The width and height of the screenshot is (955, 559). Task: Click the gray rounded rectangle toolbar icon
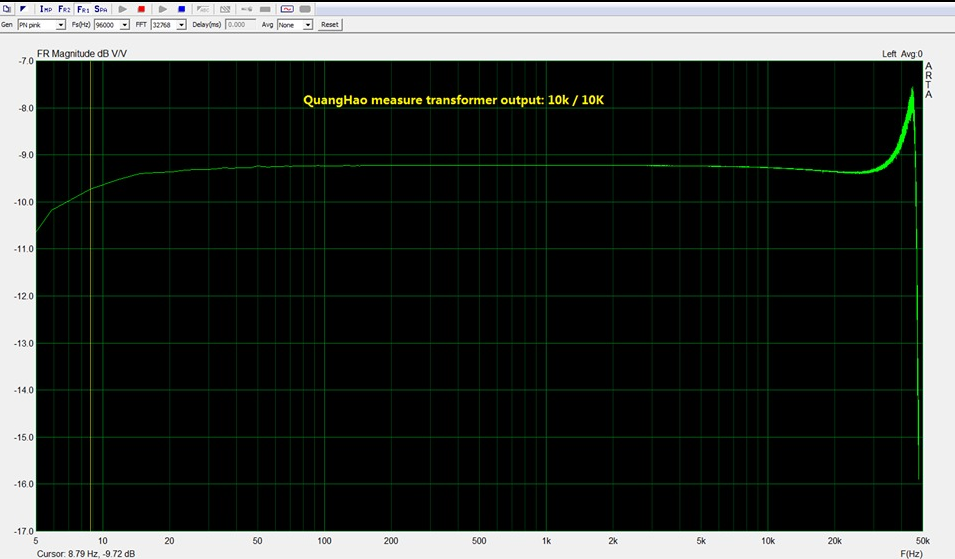306,9
